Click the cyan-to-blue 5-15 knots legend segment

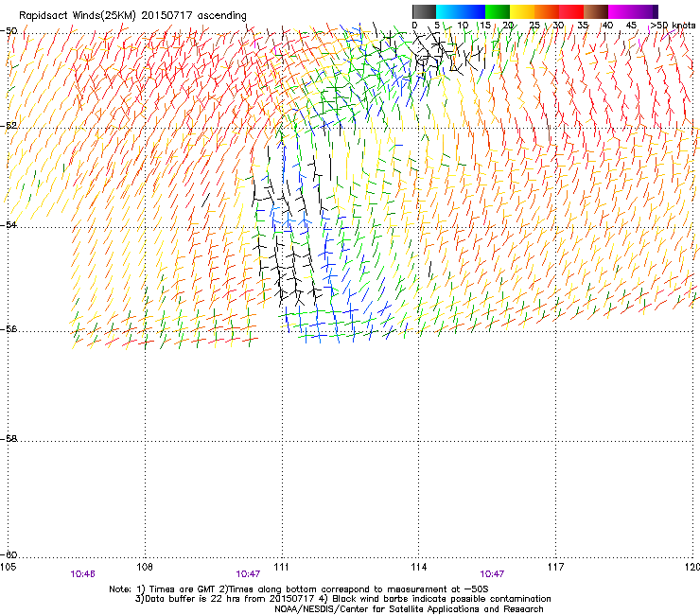pos(461,11)
